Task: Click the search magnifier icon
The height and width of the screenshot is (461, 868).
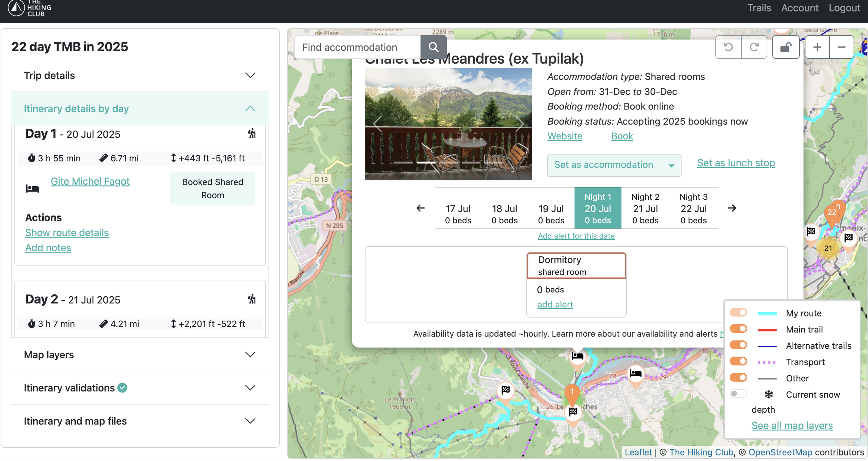Action: 433,47
